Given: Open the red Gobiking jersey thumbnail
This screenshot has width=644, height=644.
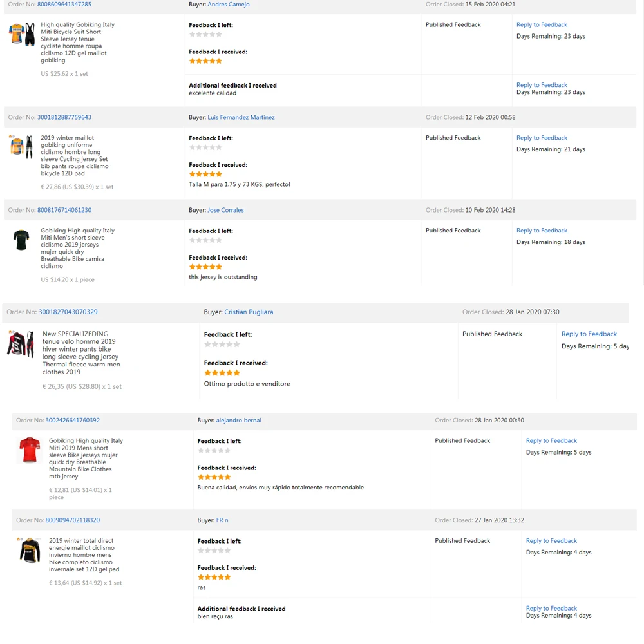Looking at the screenshot, I should 29,450.
